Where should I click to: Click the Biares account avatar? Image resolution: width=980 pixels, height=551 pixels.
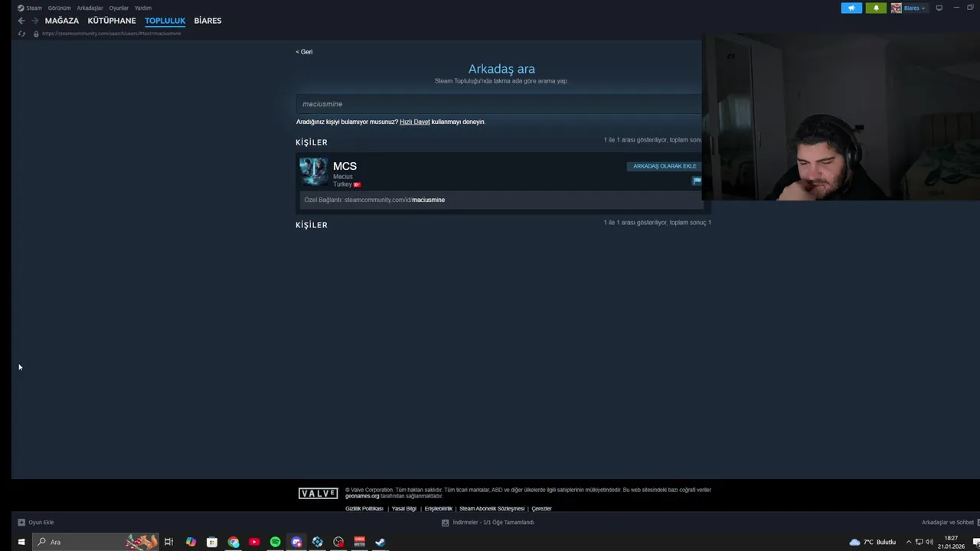(896, 8)
